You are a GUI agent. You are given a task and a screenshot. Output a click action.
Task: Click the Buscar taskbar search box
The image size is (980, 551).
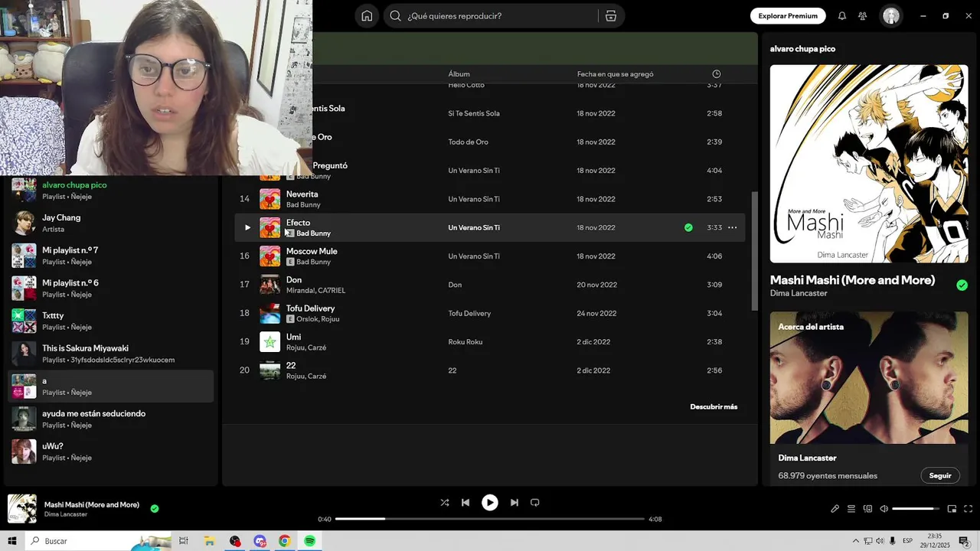click(98, 541)
